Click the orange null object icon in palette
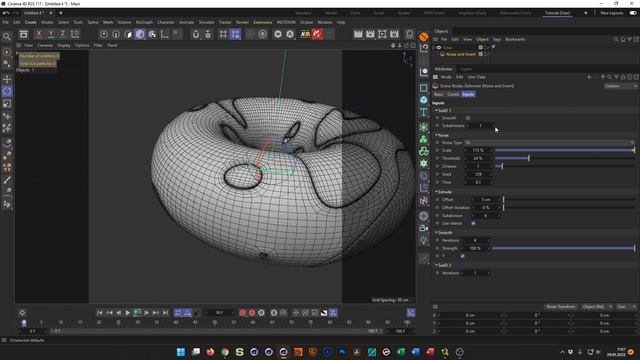 point(424,37)
